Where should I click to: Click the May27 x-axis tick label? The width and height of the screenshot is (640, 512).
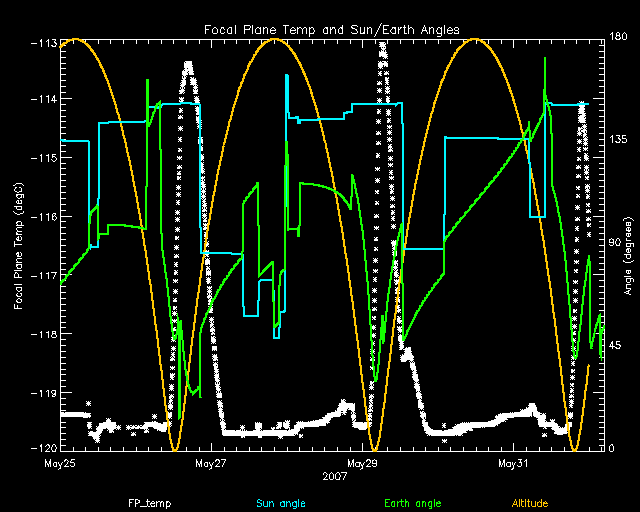tap(211, 464)
